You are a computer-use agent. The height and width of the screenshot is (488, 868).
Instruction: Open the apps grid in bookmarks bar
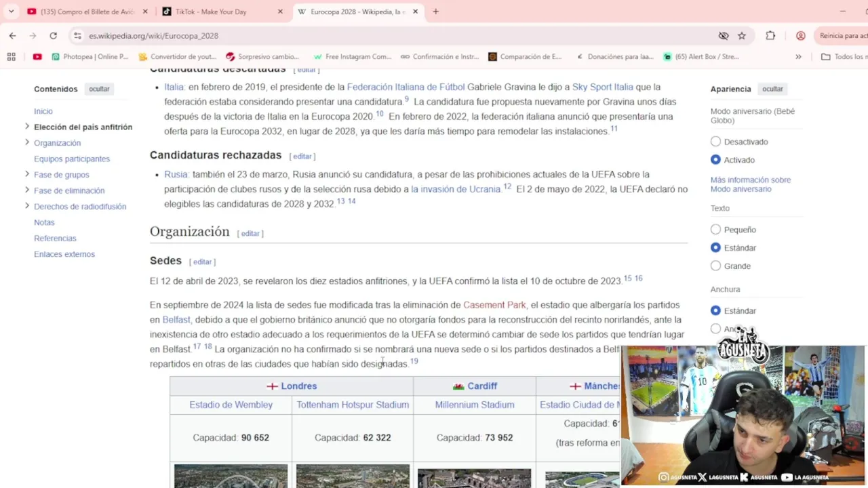tap(11, 57)
